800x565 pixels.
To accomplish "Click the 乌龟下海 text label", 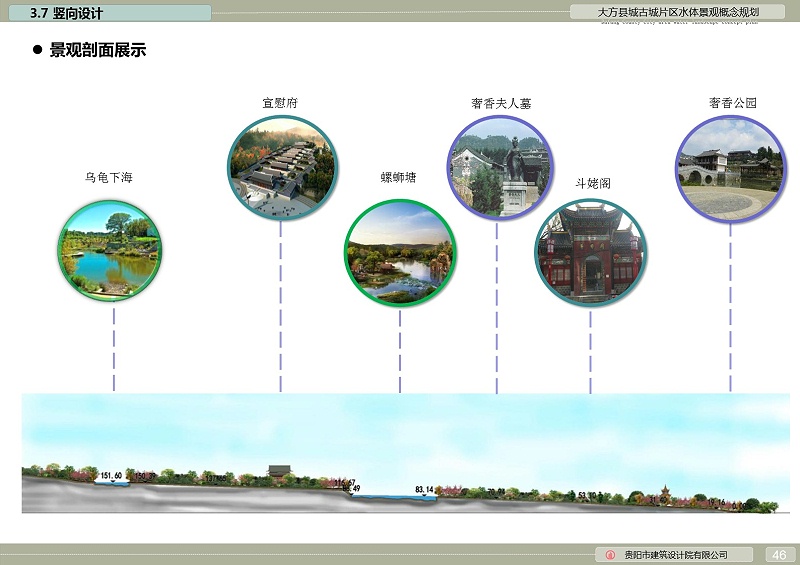I will click(x=109, y=178).
